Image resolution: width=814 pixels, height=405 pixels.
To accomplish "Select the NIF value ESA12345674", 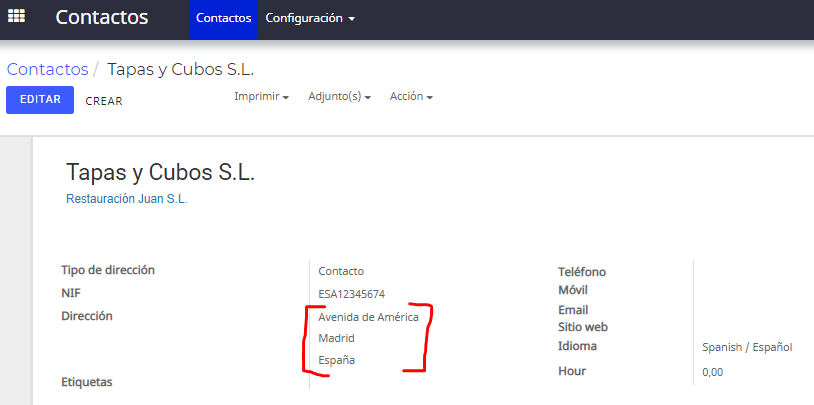I will [351, 294].
